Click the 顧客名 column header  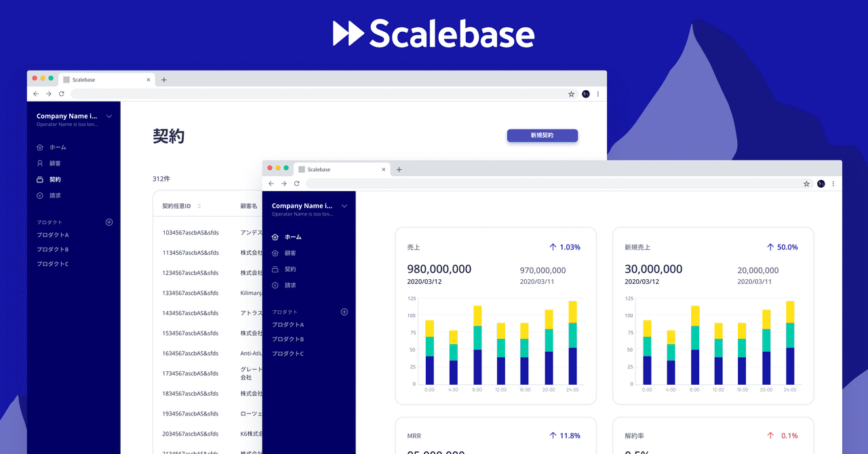click(x=249, y=206)
